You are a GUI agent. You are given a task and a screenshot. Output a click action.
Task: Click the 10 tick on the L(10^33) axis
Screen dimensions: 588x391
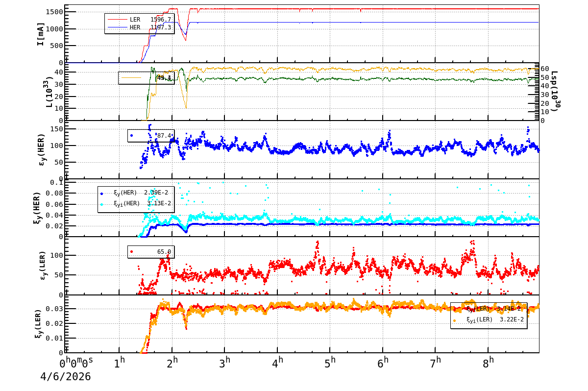tap(59, 108)
